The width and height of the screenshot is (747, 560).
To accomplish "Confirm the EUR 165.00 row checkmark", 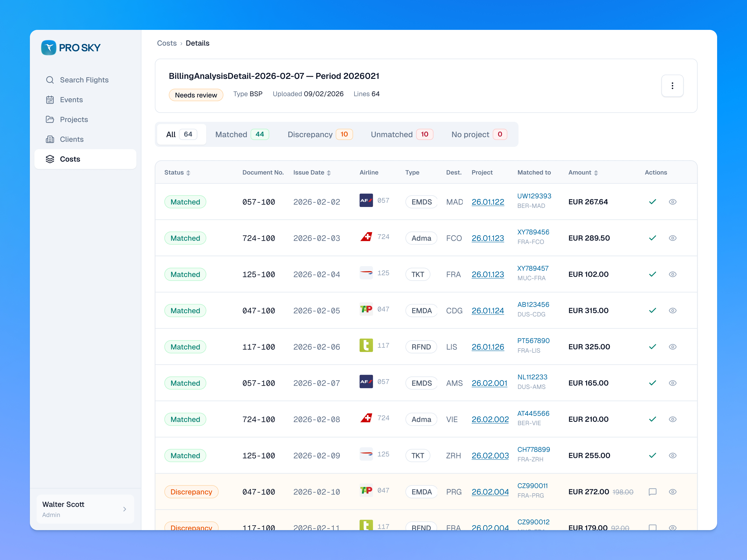I will [652, 383].
